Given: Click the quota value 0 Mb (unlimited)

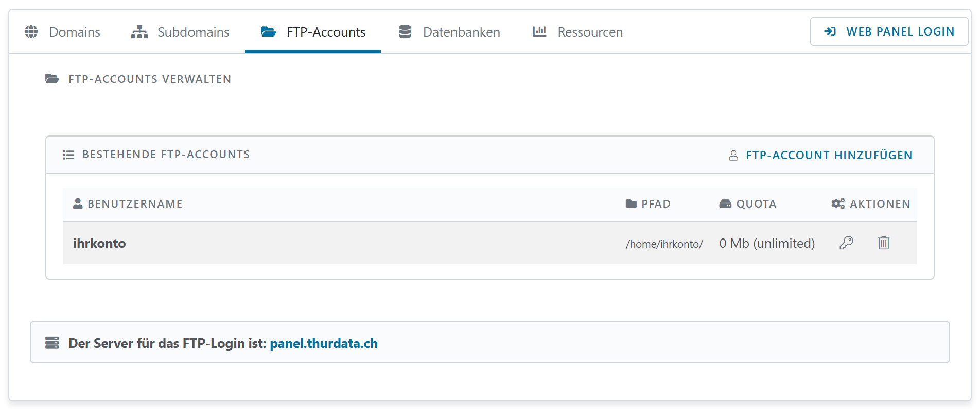Looking at the screenshot, I should pyautogui.click(x=767, y=243).
